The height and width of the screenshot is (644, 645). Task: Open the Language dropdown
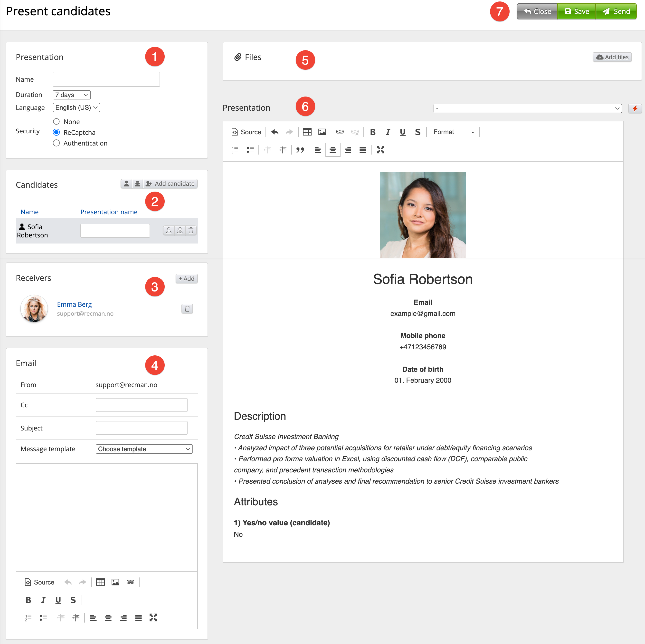76,107
